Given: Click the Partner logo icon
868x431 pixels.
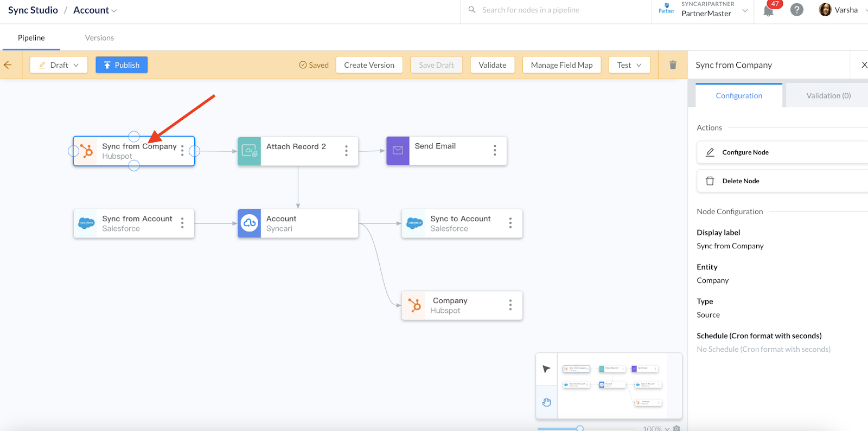Looking at the screenshot, I should coord(666,8).
